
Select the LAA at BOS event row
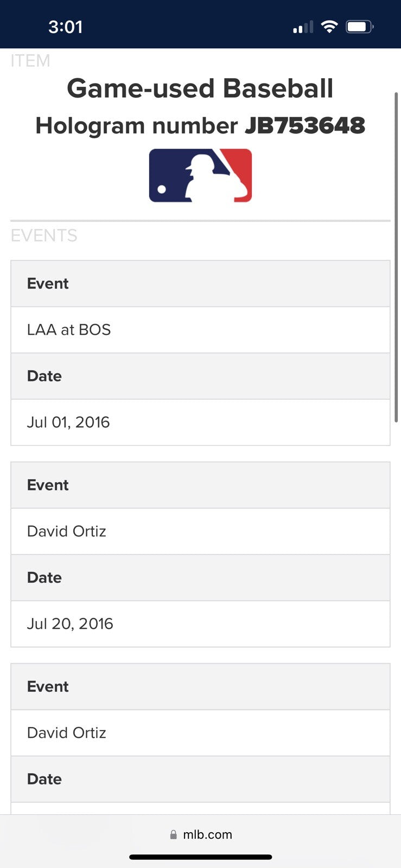tap(200, 330)
